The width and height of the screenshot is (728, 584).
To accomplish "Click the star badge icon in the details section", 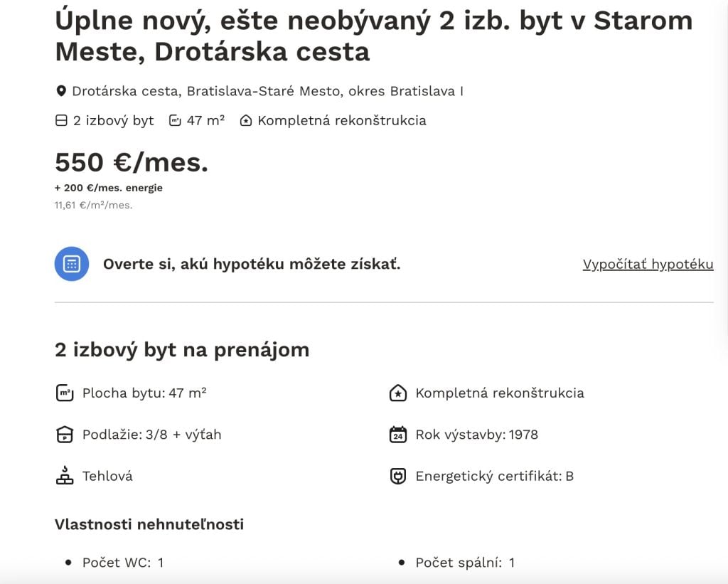I will point(397,392).
